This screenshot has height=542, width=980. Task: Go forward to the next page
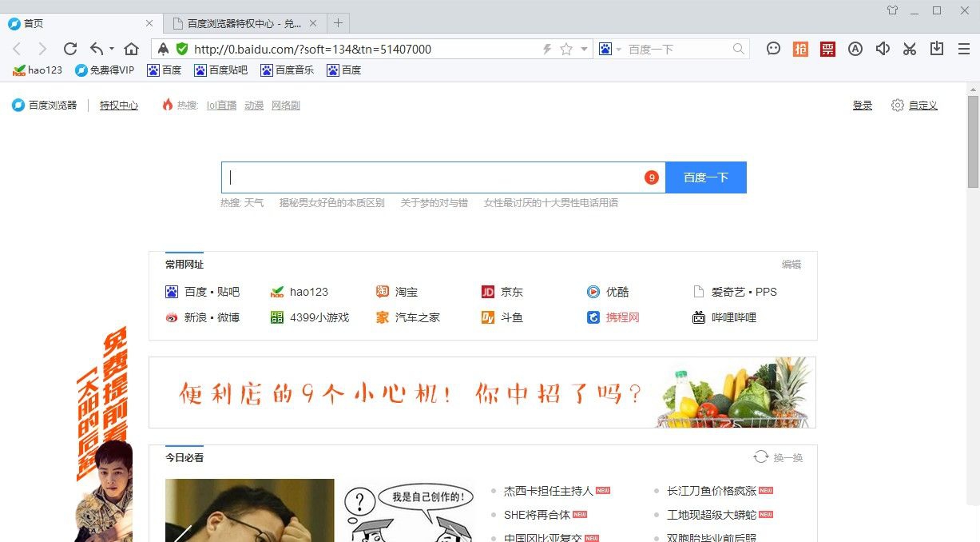[x=42, y=49]
